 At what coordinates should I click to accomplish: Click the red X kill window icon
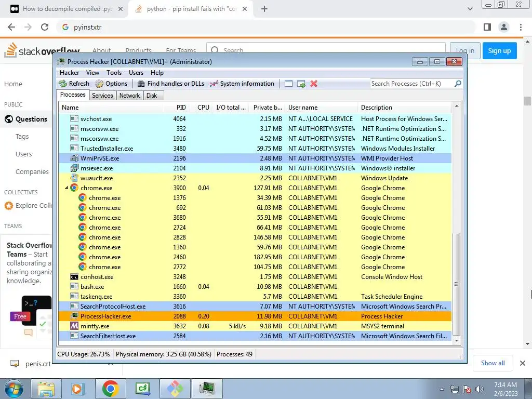(314, 84)
